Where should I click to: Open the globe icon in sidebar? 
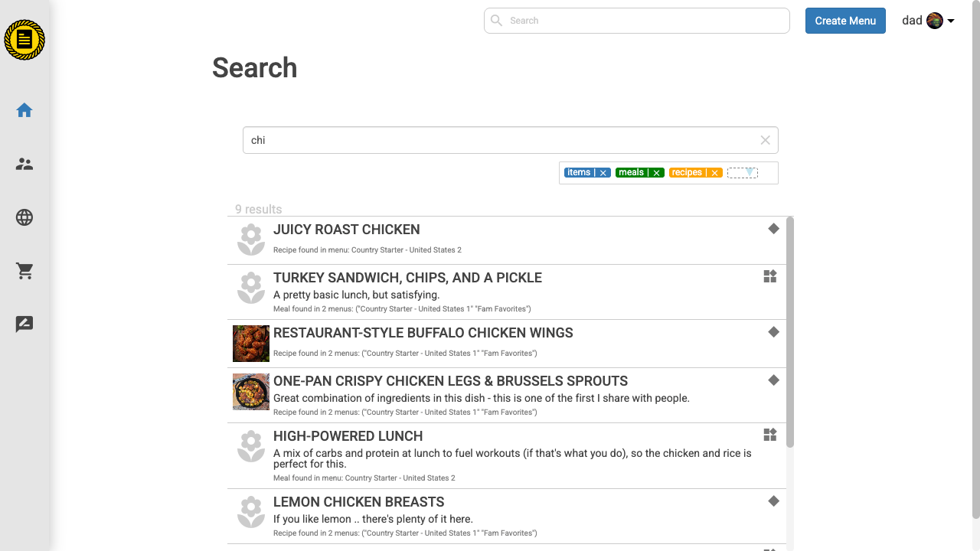click(24, 217)
